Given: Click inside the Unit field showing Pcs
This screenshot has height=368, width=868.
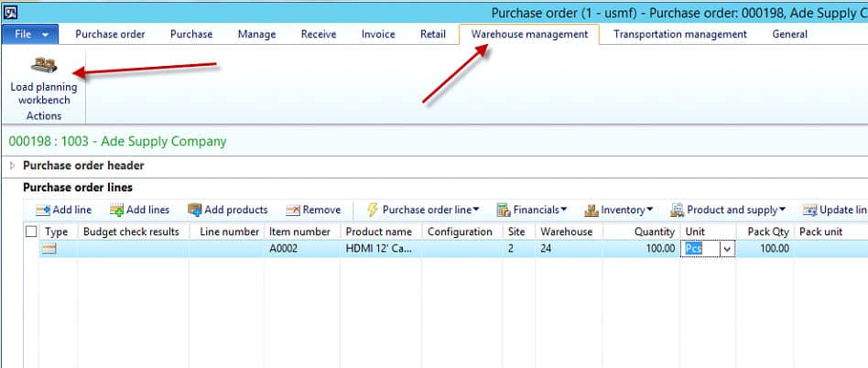Looking at the screenshot, I should (700, 249).
